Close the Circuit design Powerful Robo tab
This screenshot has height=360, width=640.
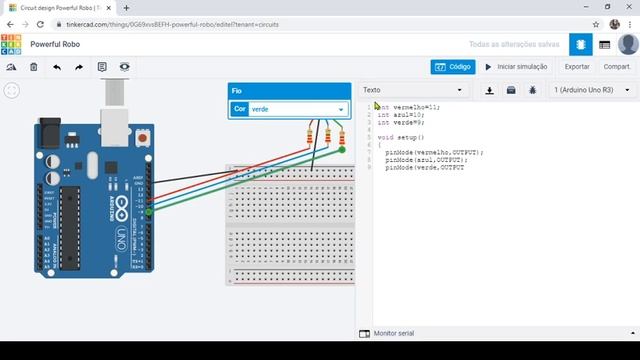(x=109, y=8)
